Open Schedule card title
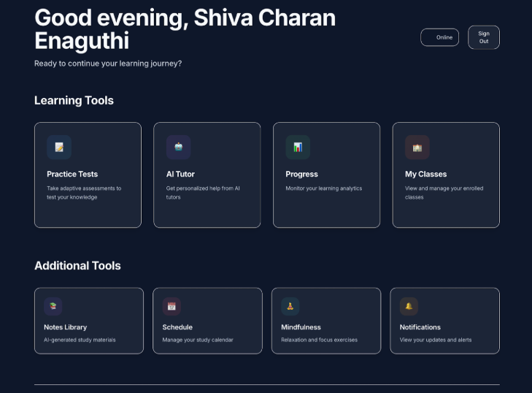This screenshot has width=532, height=393. pos(177,327)
